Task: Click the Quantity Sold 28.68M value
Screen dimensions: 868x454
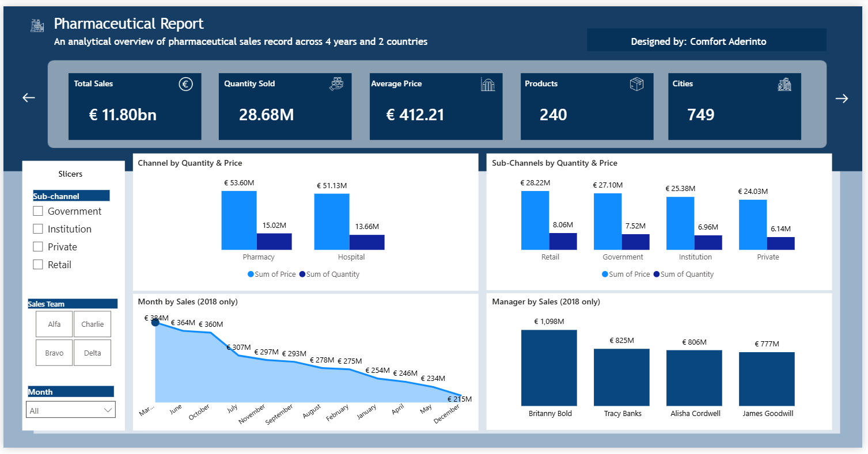Action: 266,115
